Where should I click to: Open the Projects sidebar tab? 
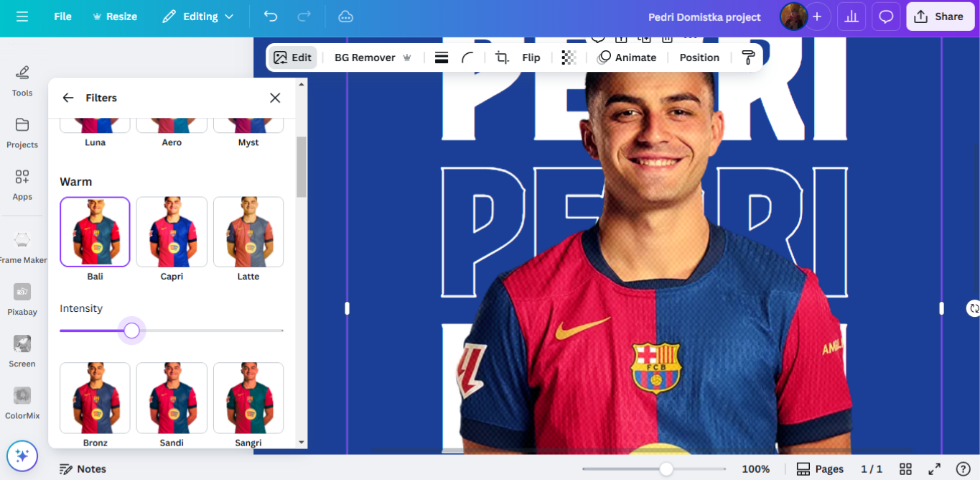[x=22, y=133]
